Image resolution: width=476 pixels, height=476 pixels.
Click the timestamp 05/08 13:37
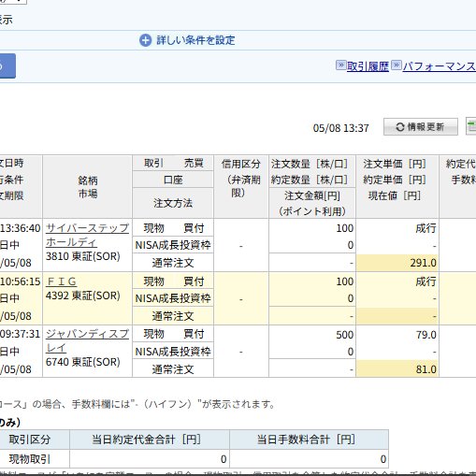pos(340,128)
